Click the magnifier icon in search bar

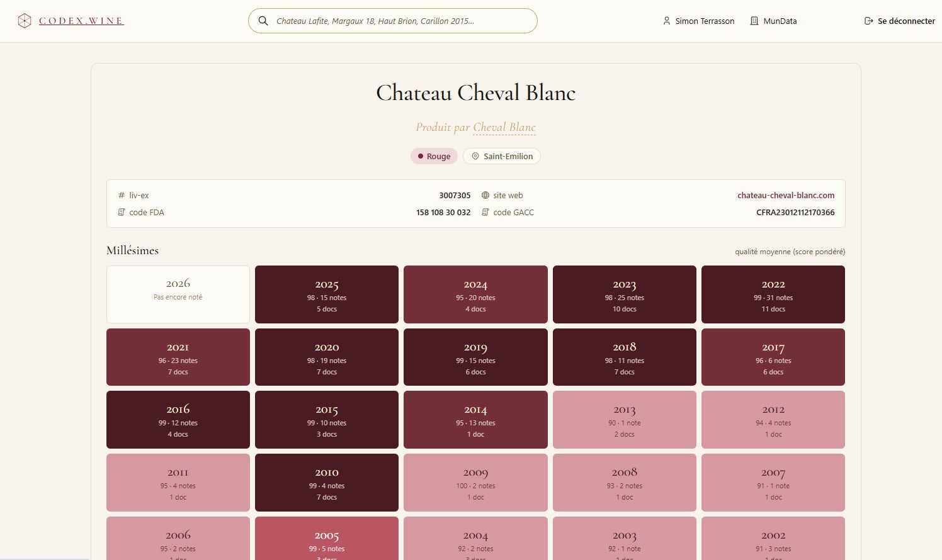263,21
